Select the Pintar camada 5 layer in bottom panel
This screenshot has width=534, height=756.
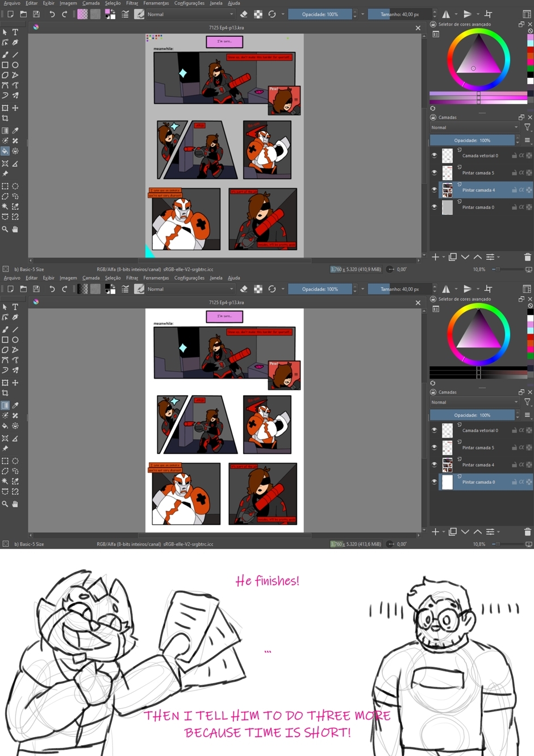[478, 448]
